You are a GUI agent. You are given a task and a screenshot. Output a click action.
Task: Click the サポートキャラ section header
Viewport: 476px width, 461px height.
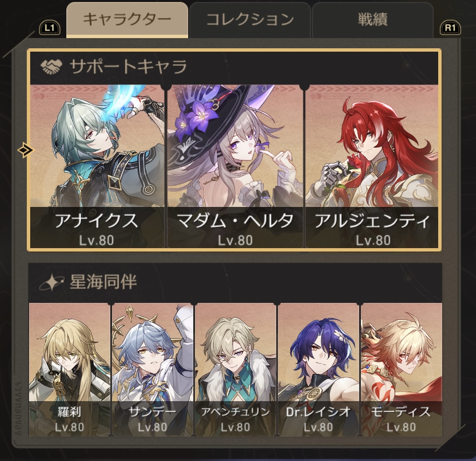click(234, 68)
